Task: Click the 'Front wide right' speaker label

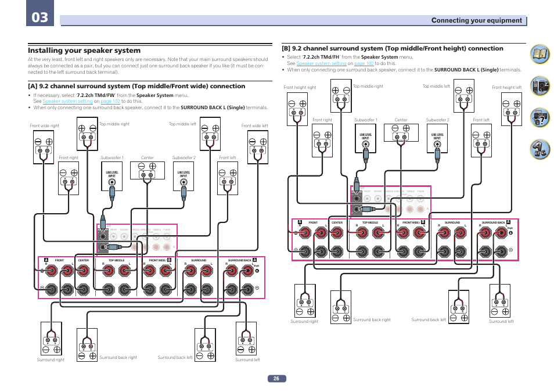Action: coord(45,126)
